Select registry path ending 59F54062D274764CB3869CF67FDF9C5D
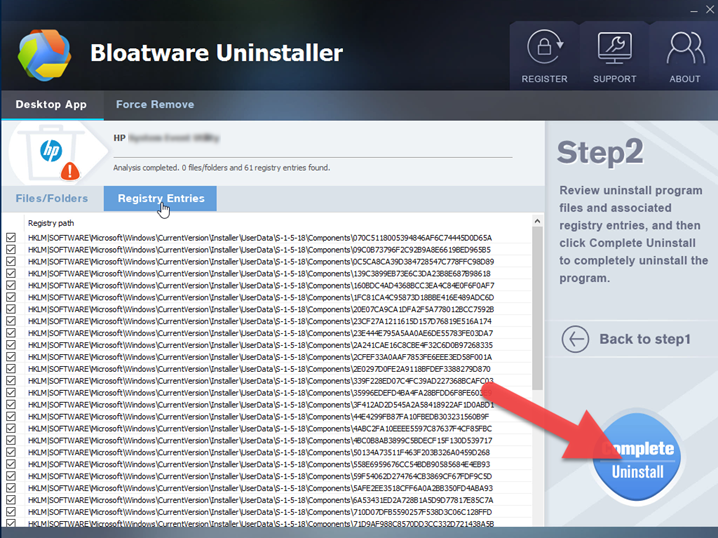 click(x=260, y=476)
